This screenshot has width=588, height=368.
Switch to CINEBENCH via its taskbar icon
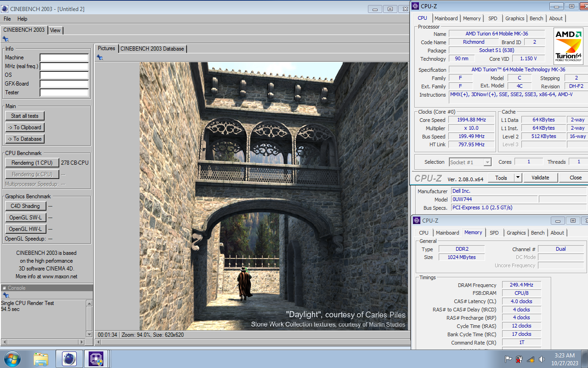click(x=69, y=359)
